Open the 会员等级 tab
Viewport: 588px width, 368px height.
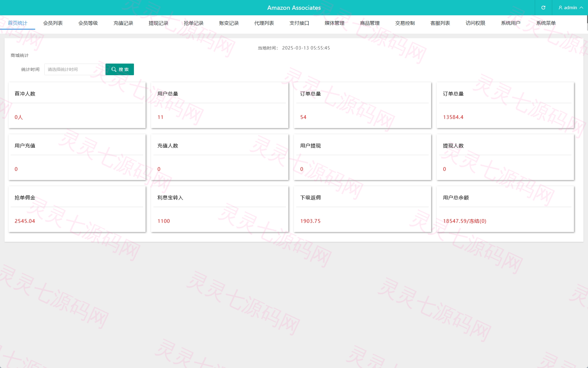click(x=88, y=23)
